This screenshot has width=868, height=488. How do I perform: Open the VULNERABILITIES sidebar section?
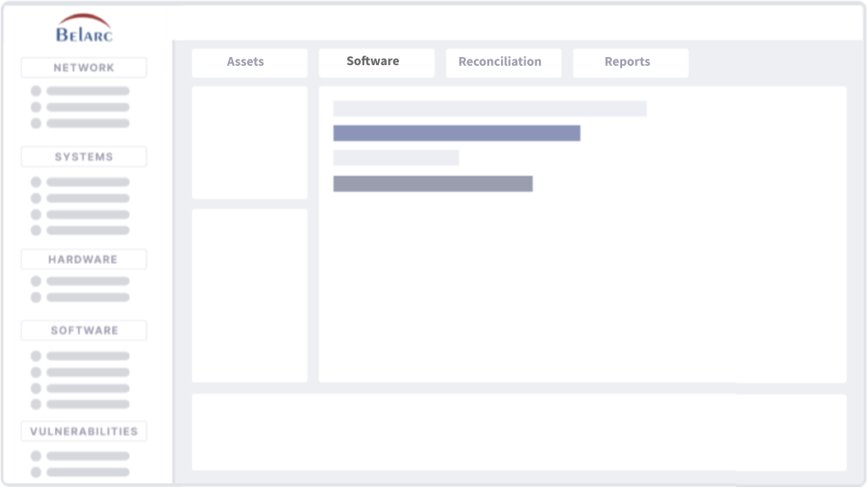pyautogui.click(x=84, y=432)
